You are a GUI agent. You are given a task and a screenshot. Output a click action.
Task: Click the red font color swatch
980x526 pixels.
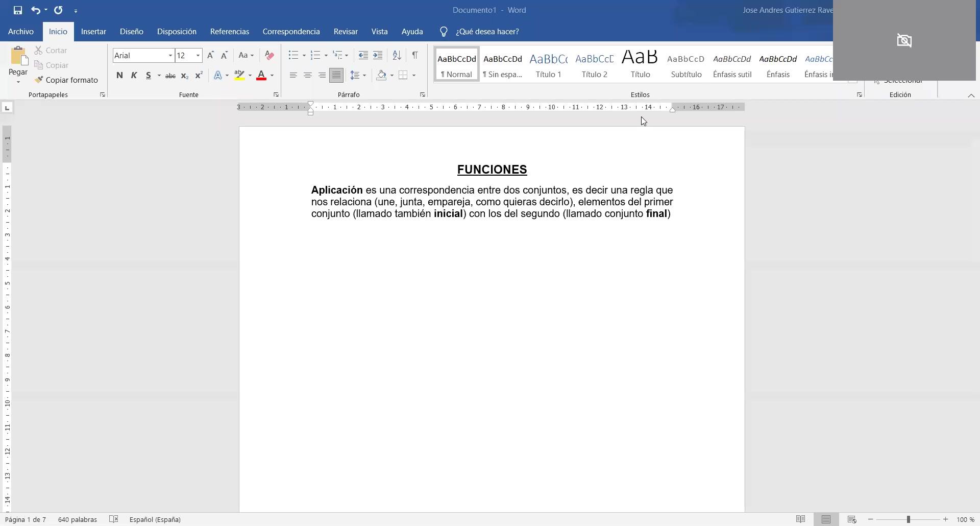[261, 76]
